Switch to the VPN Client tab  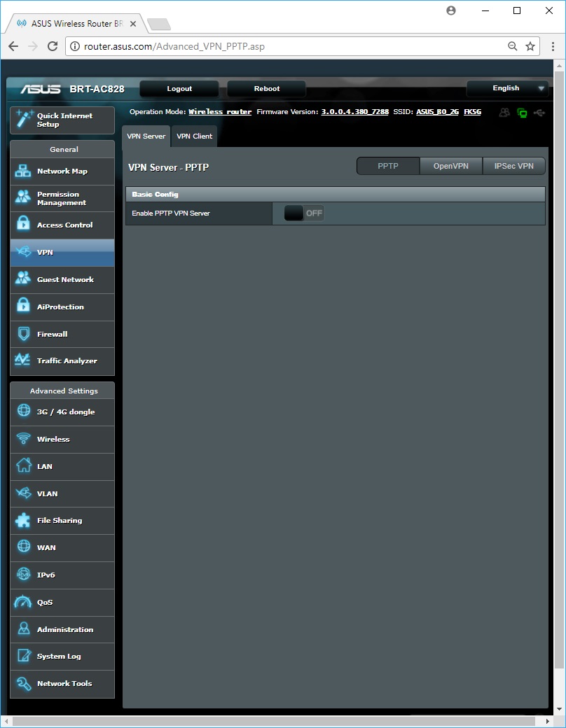point(194,136)
